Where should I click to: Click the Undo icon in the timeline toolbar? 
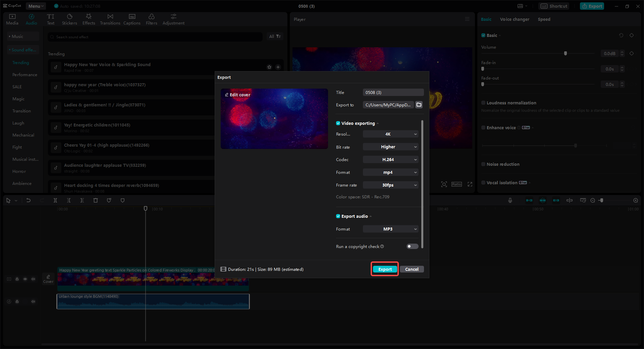click(x=29, y=200)
